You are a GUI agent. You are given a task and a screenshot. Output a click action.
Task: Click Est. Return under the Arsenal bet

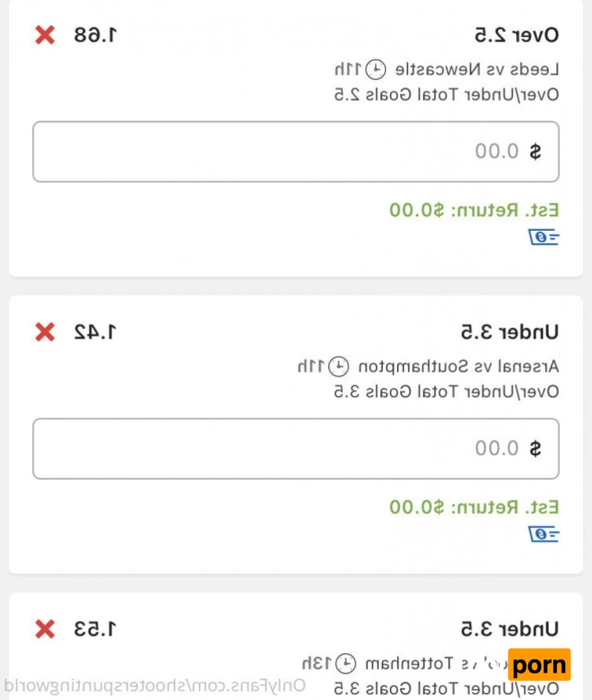pyautogui.click(x=474, y=507)
